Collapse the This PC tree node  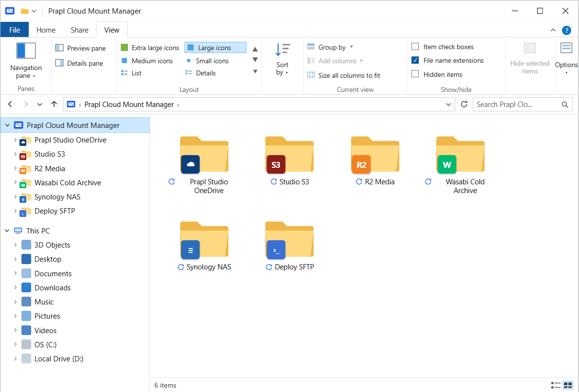tap(7, 231)
